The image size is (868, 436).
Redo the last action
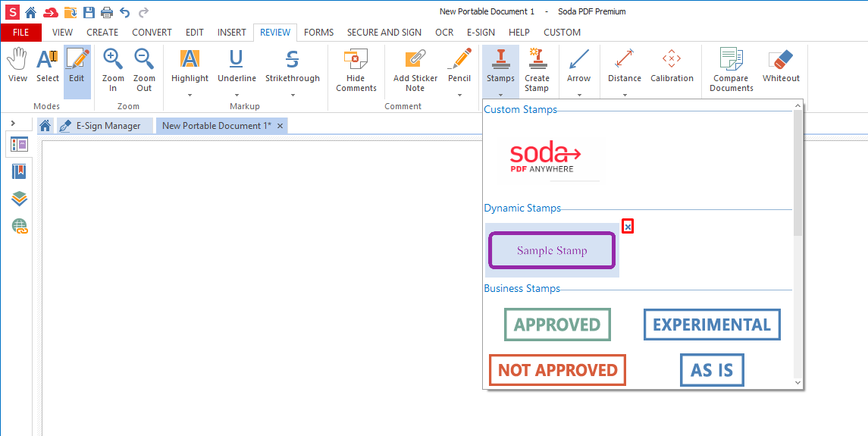click(x=143, y=11)
